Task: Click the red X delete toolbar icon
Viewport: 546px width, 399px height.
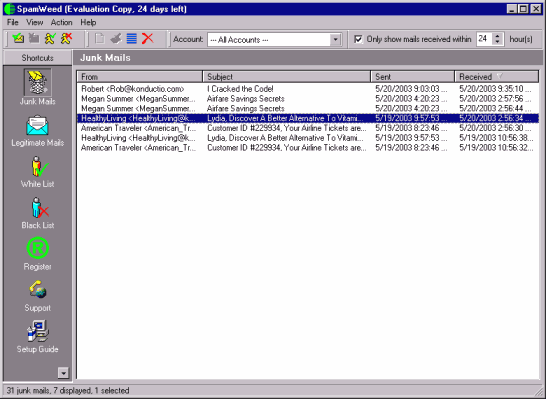Action: coord(148,38)
